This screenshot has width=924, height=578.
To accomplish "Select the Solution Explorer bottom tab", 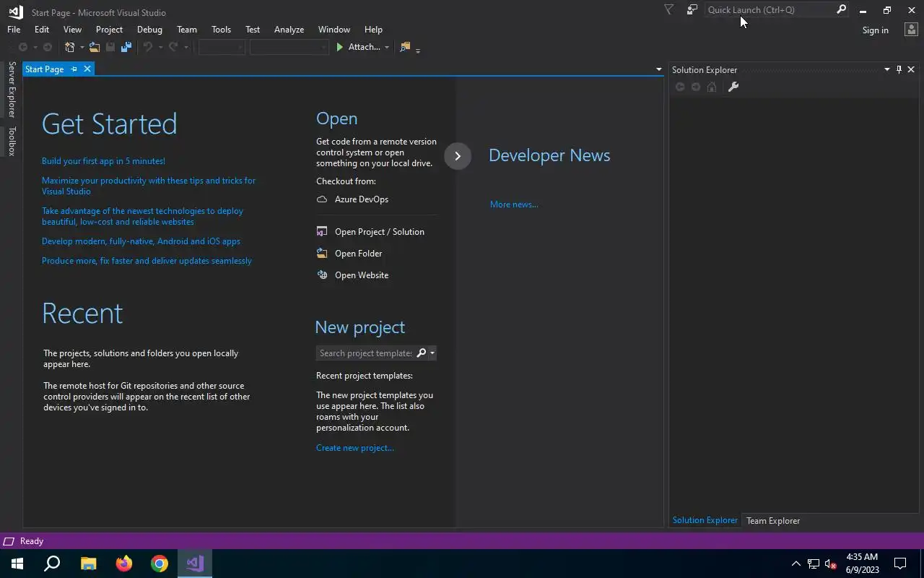I will click(x=705, y=520).
